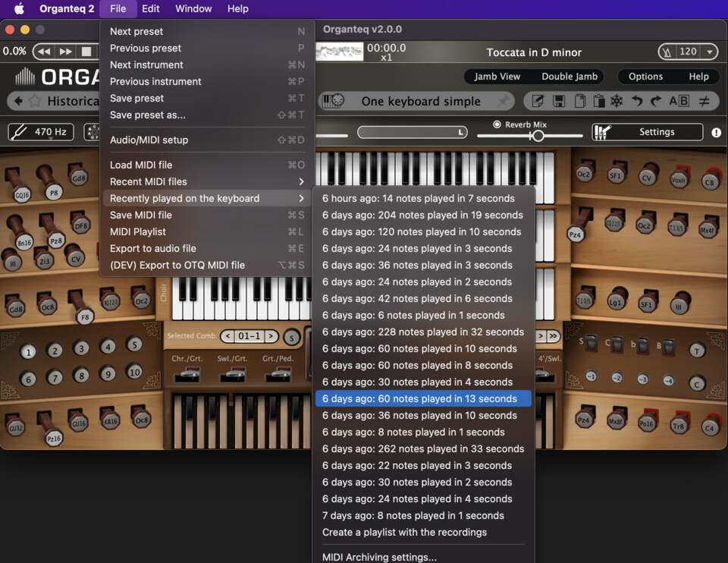Go to previous combination with the < arrow
Viewport: 728px width, 563px height.
point(228,336)
